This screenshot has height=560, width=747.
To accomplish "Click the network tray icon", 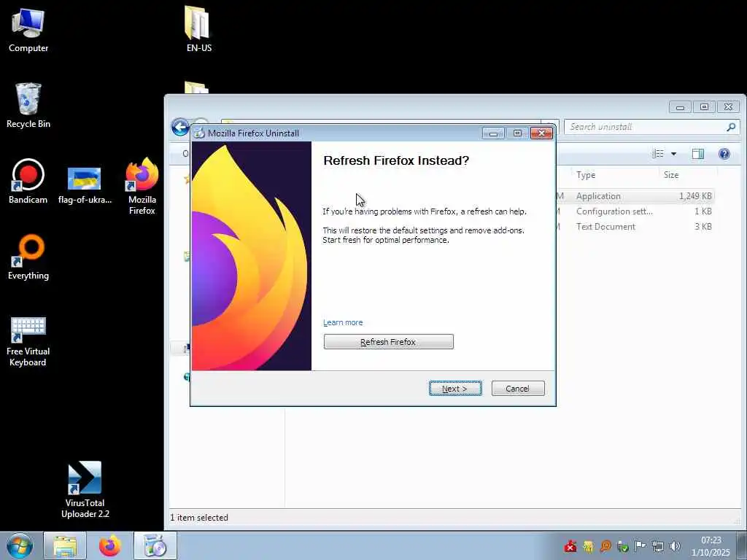I will 658,546.
